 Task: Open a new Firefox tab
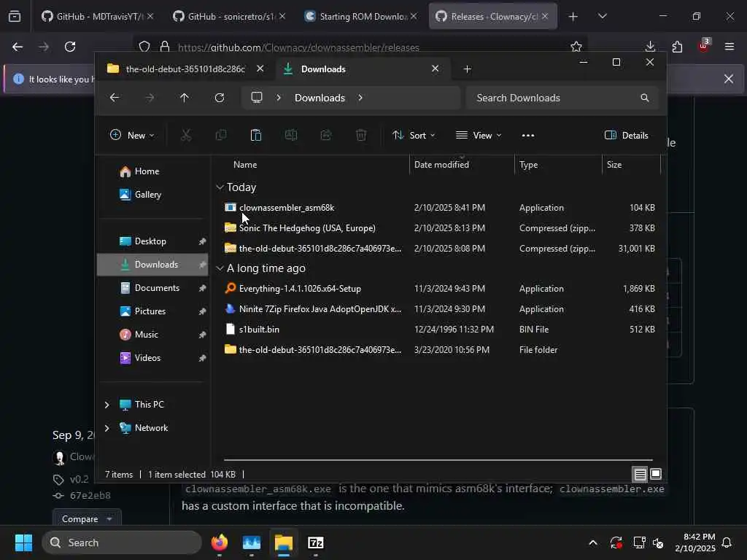(x=573, y=17)
